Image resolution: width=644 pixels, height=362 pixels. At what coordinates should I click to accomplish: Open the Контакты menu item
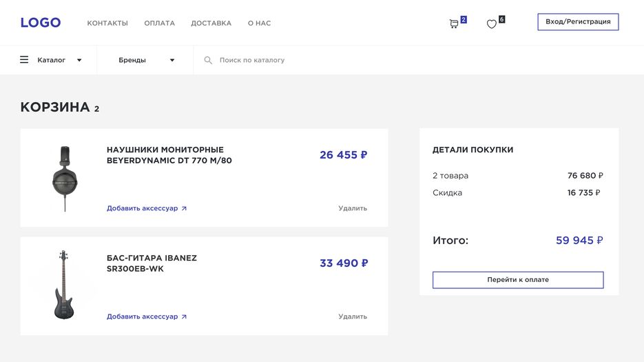click(x=107, y=23)
